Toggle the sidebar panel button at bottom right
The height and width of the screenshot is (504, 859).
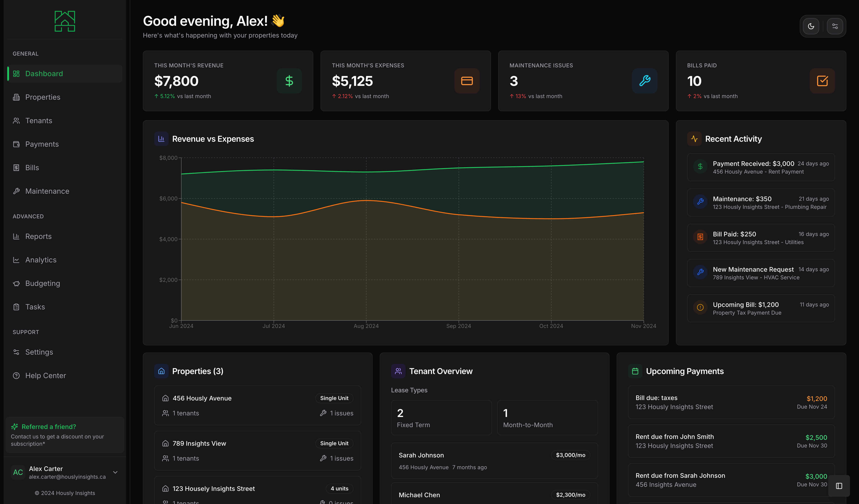(x=839, y=486)
